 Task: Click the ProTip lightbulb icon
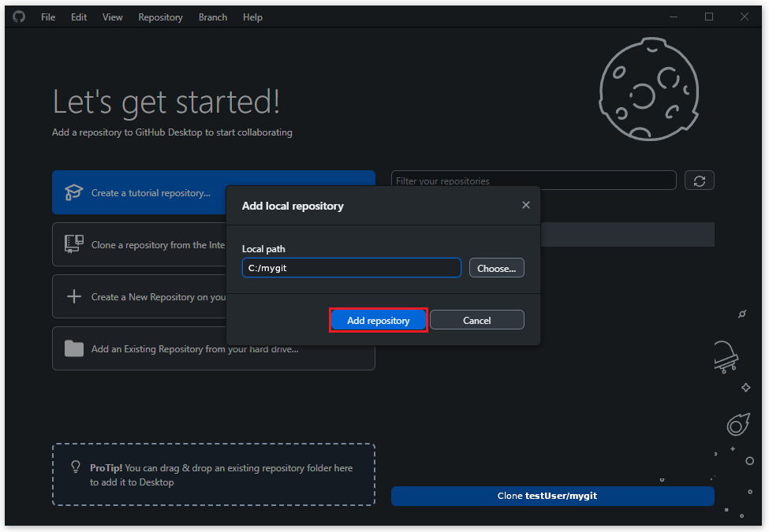(x=77, y=467)
